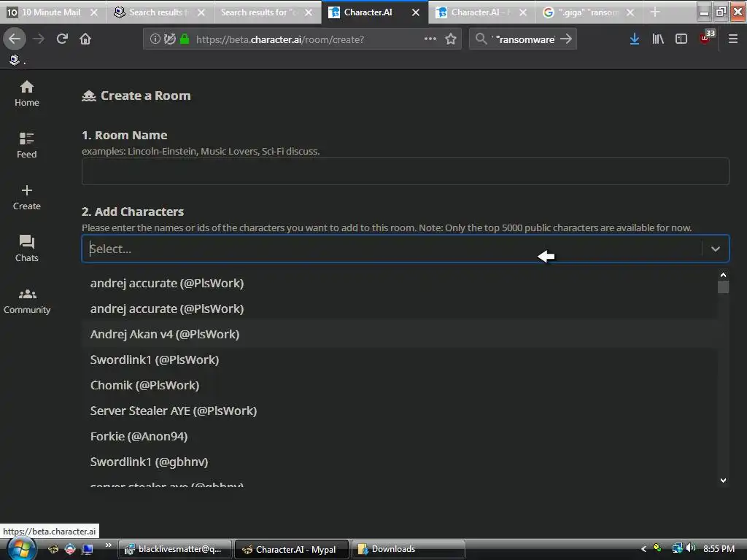The width and height of the screenshot is (747, 560).
Task: Select the first andrej accurate option
Action: click(x=399, y=284)
